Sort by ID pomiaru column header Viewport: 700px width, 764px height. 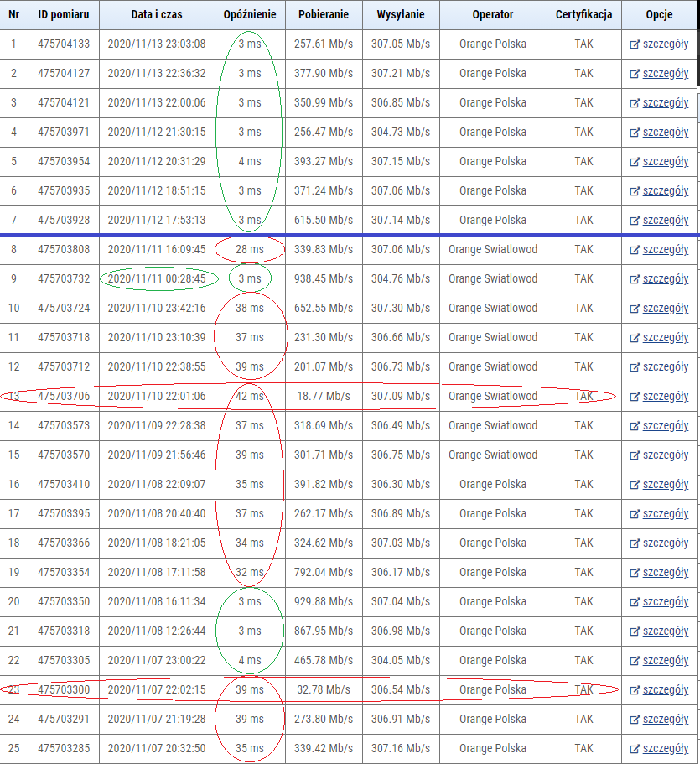click(64, 14)
